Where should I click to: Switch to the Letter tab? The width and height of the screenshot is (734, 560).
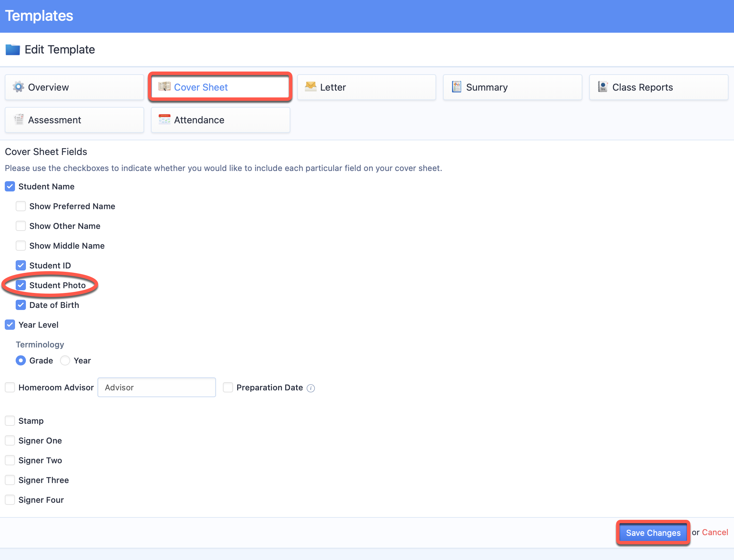click(367, 87)
